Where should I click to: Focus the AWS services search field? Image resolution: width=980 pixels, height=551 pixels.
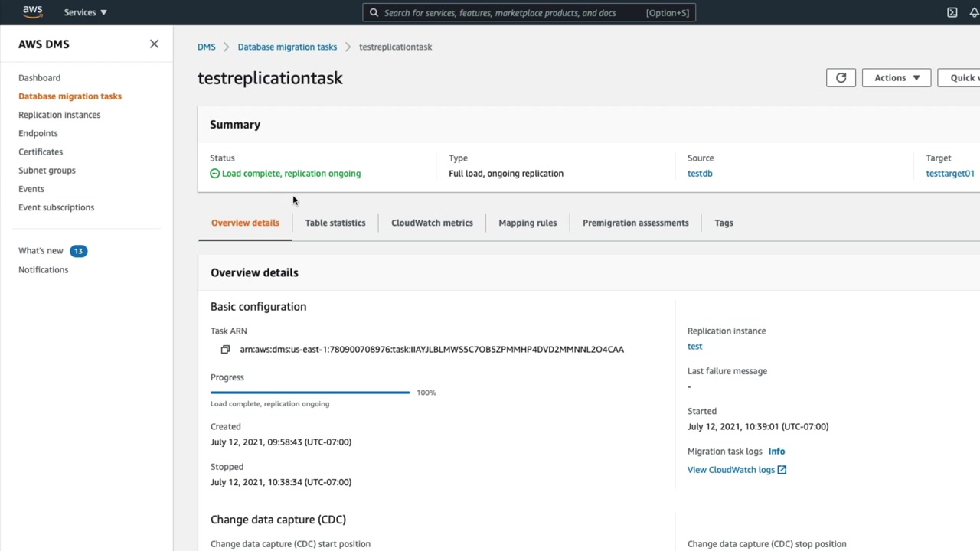(x=528, y=12)
